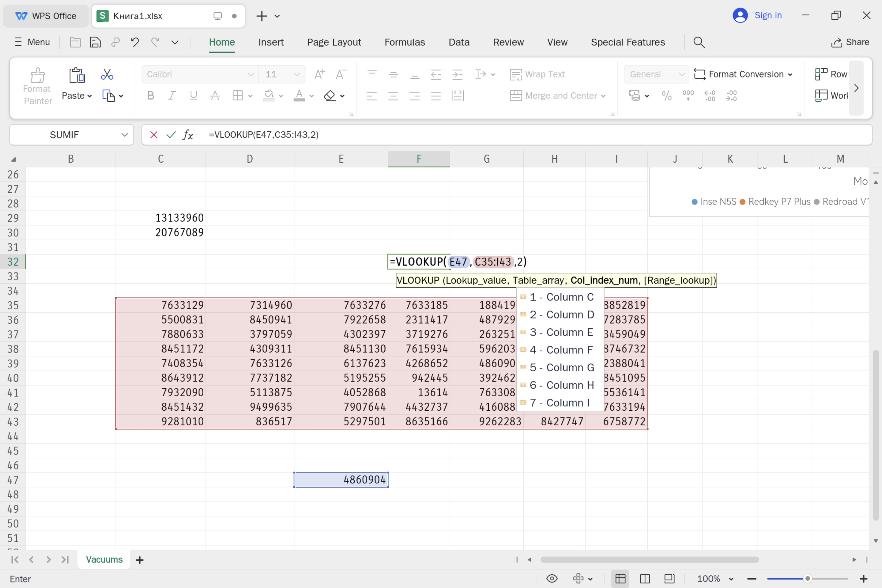The width and height of the screenshot is (882, 588).
Task: Open the Formulas ribbon tab
Action: click(x=405, y=42)
